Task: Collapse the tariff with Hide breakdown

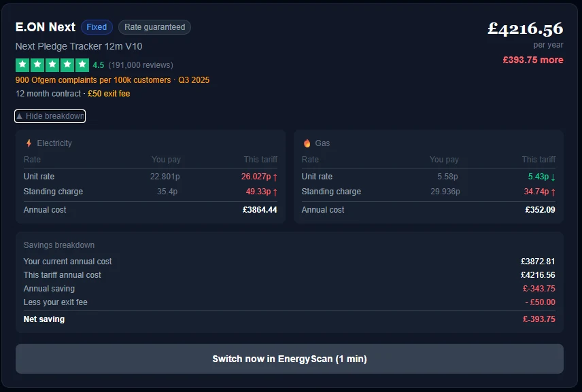Action: pyautogui.click(x=50, y=116)
